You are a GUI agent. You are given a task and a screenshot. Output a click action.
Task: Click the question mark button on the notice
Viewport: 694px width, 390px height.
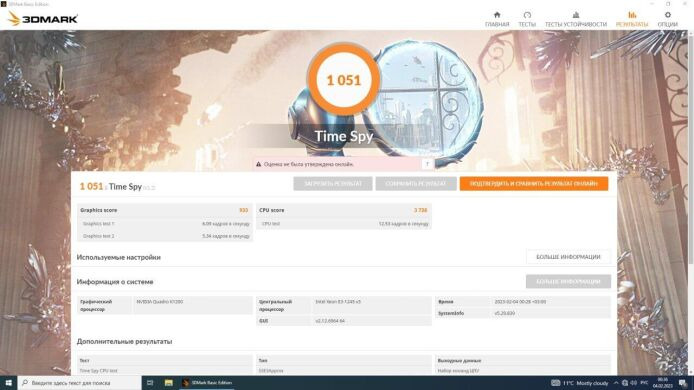428,164
